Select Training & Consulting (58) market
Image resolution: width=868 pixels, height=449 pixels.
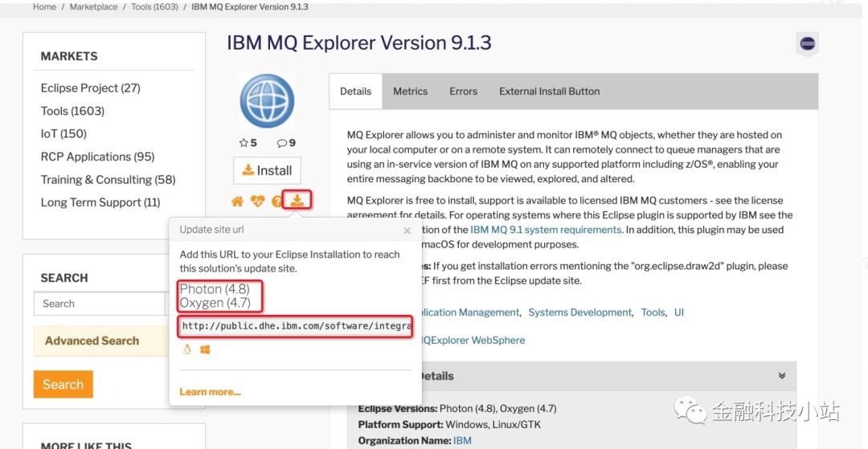(108, 180)
